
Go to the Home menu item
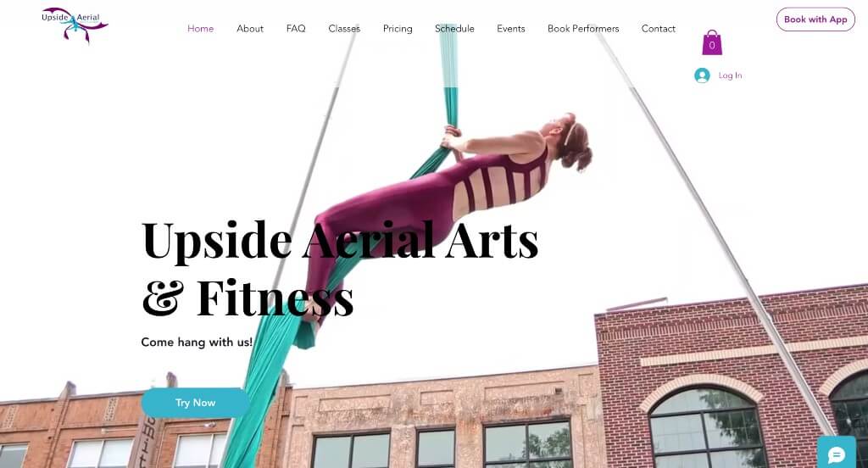[x=200, y=28]
